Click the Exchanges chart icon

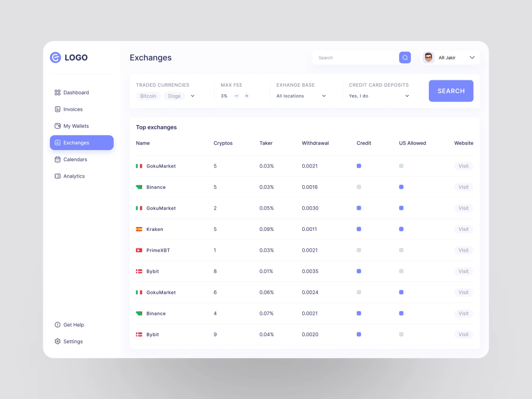[x=57, y=143]
